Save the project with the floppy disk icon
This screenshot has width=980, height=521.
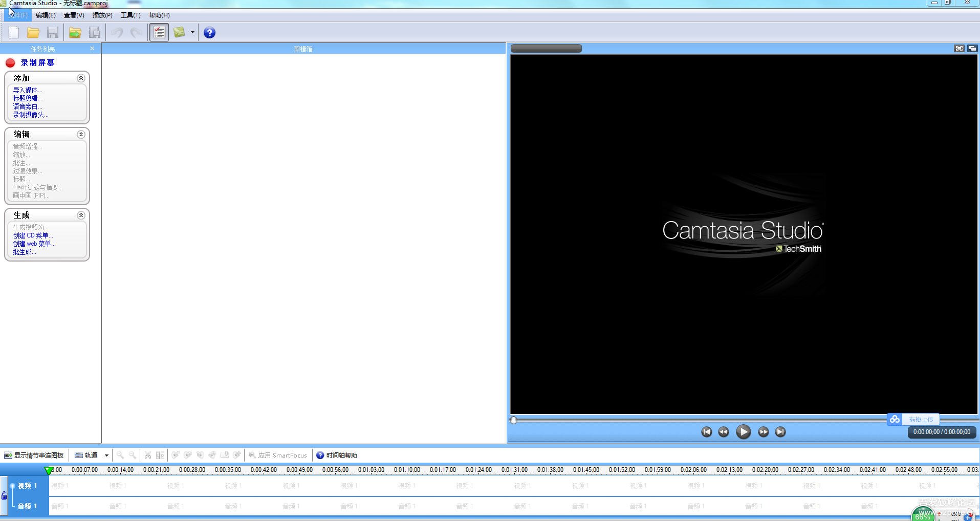coord(52,33)
